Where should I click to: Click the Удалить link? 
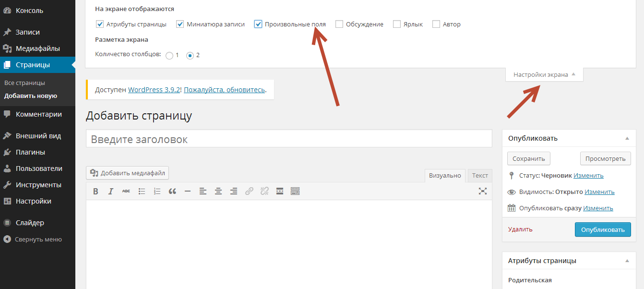[x=520, y=229]
